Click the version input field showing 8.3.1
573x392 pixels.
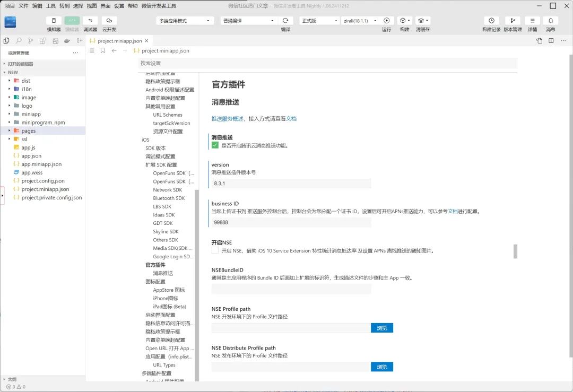click(x=291, y=184)
